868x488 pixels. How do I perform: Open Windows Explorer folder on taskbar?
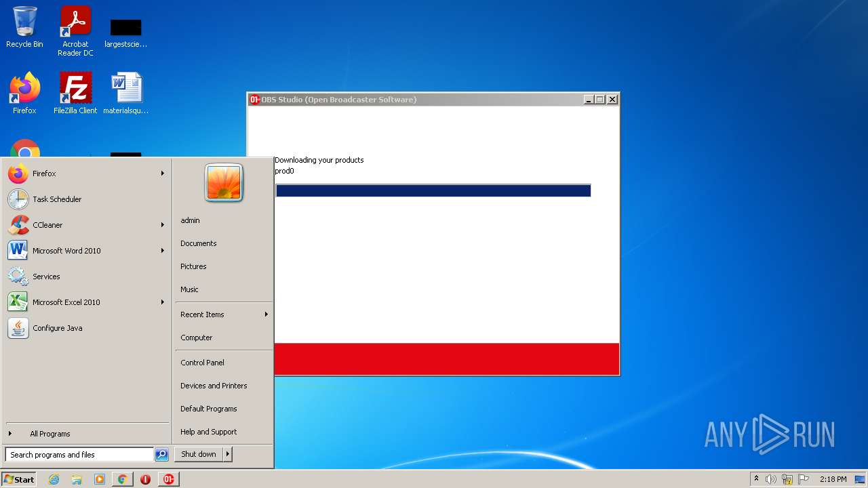click(x=77, y=479)
